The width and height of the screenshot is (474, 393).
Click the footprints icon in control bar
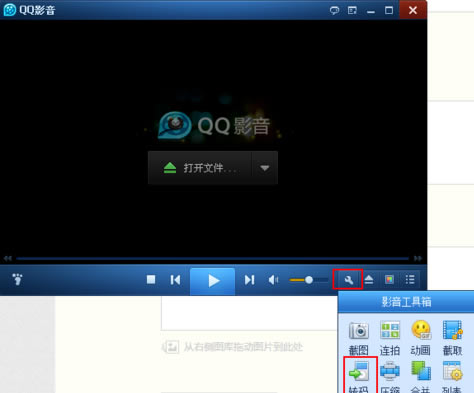tap(17, 279)
